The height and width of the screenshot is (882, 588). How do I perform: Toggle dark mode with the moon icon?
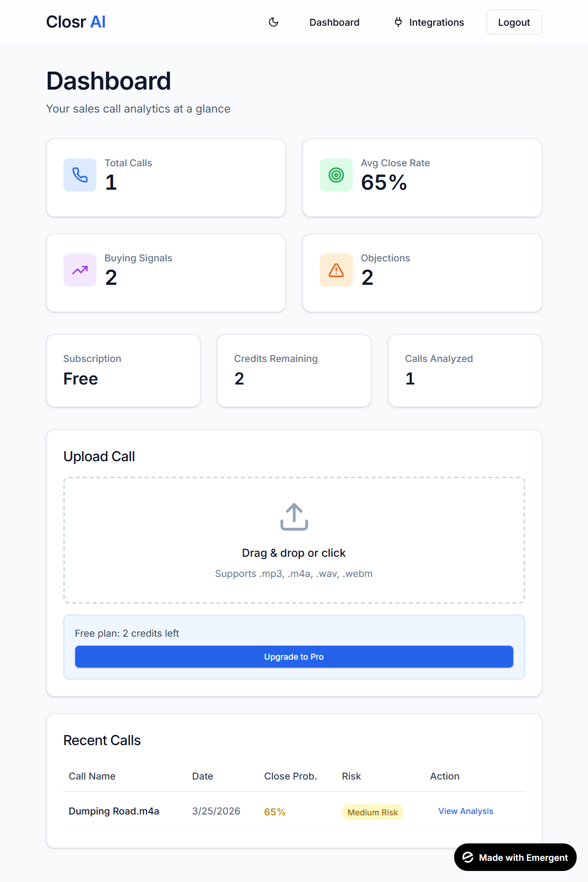point(274,22)
